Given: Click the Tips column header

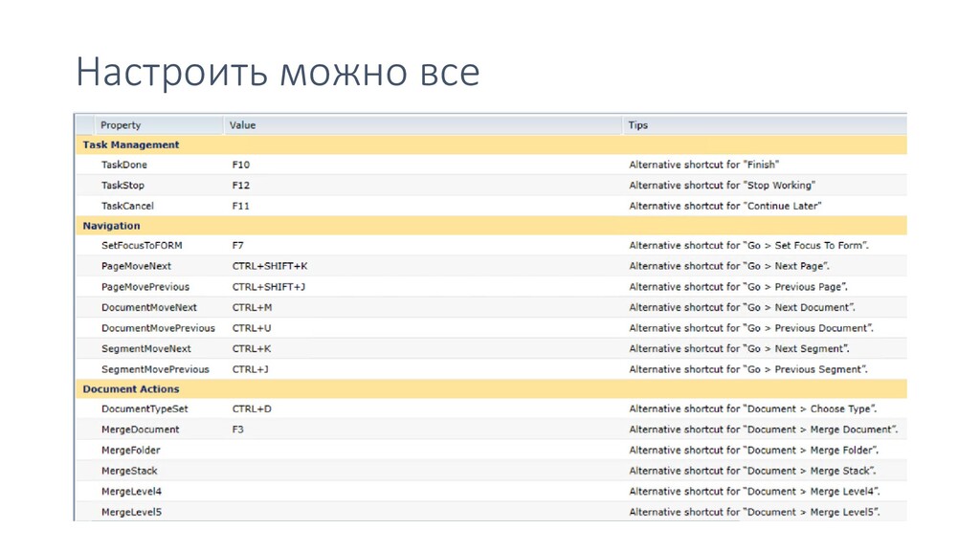Looking at the screenshot, I should (x=765, y=125).
